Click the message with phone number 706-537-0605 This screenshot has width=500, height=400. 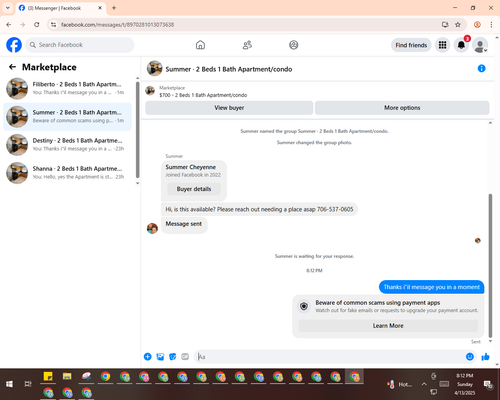click(259, 209)
